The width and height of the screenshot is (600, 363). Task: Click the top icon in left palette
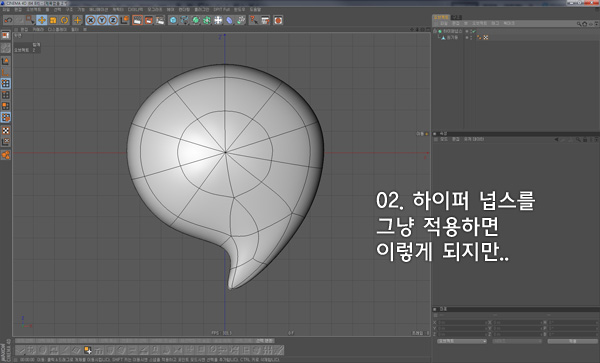pyautogui.click(x=5, y=36)
